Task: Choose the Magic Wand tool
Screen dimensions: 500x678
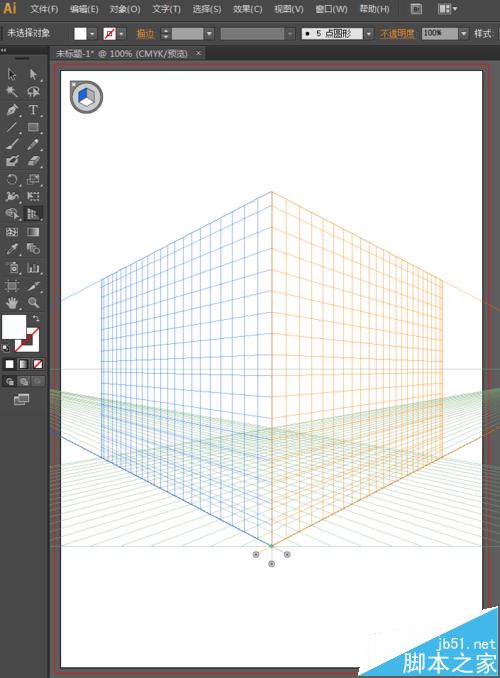Action: (12, 92)
